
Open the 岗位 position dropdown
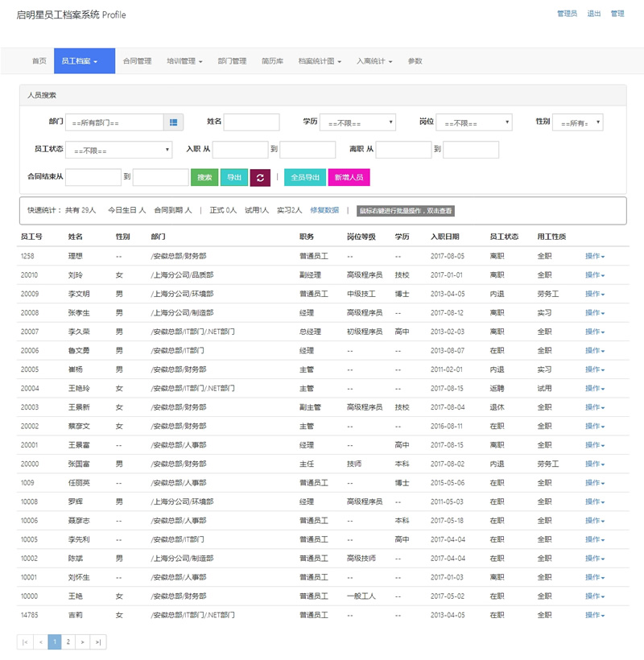click(474, 122)
